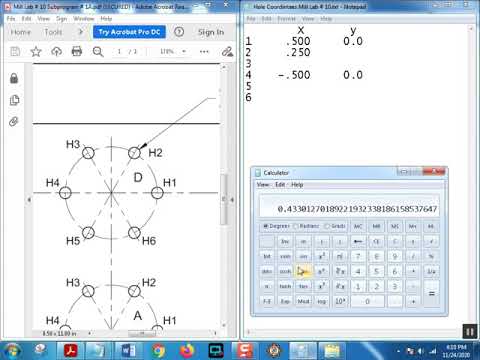This screenshot has height=360, width=480.
Task: Click Sign In in Acrobat
Action: 211,32
